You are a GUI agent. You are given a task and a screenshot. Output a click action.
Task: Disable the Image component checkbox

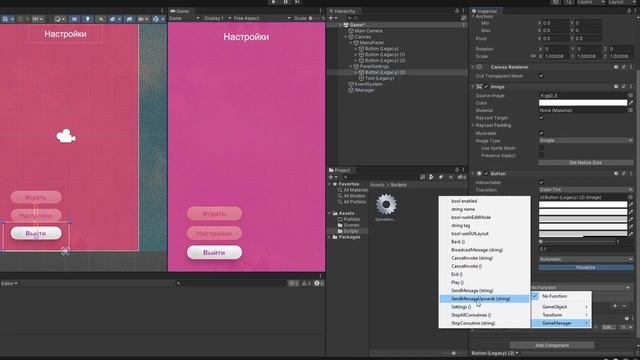486,87
